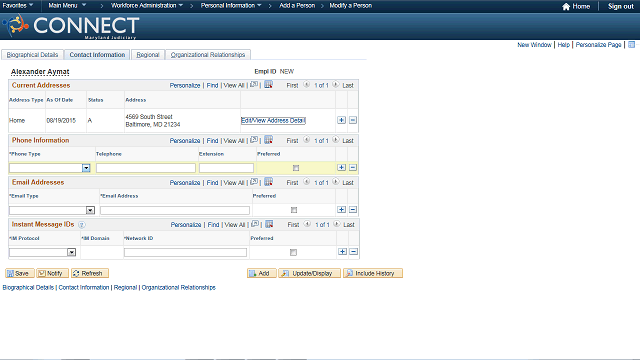640x360 pixels.
Task: Click Find in Email Addresses header
Action: click(x=212, y=182)
